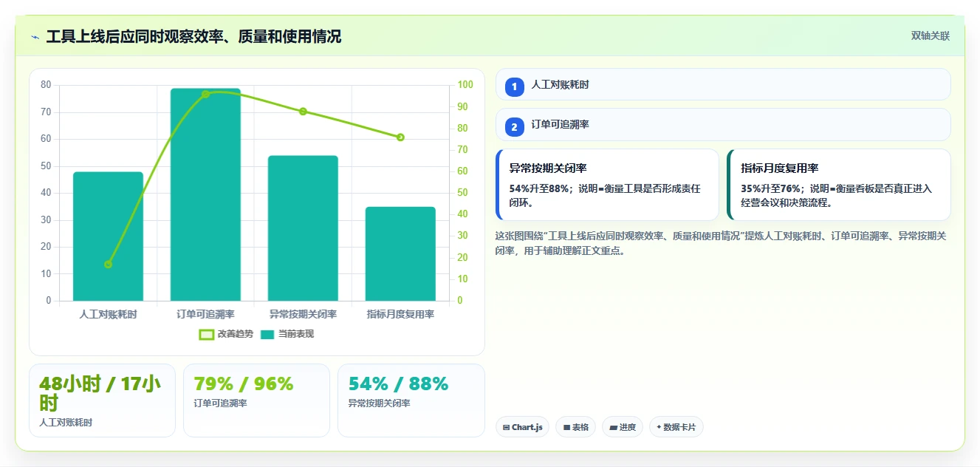The height and width of the screenshot is (467, 980).
Task: Select the 订单可追溯率 bar in chart
Action: (x=205, y=194)
